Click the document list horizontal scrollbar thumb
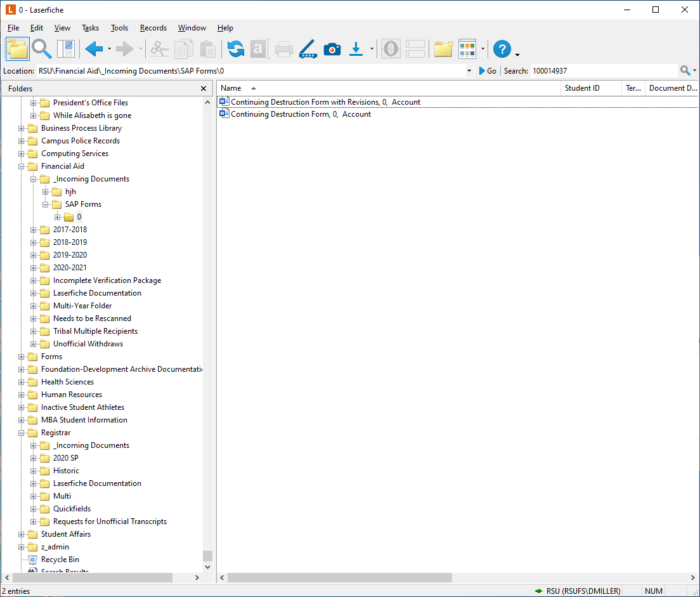 click(x=340, y=578)
